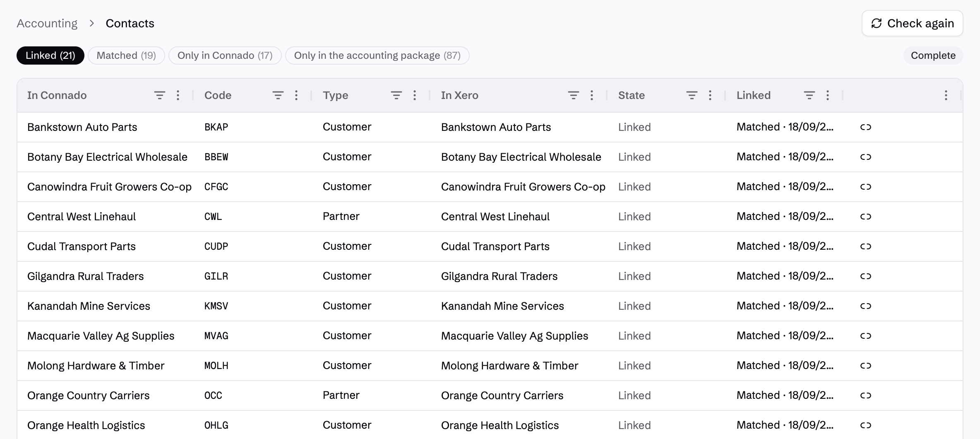Viewport: 980px width, 439px height.
Task: Sort by the In Connado column header
Action: click(57, 95)
